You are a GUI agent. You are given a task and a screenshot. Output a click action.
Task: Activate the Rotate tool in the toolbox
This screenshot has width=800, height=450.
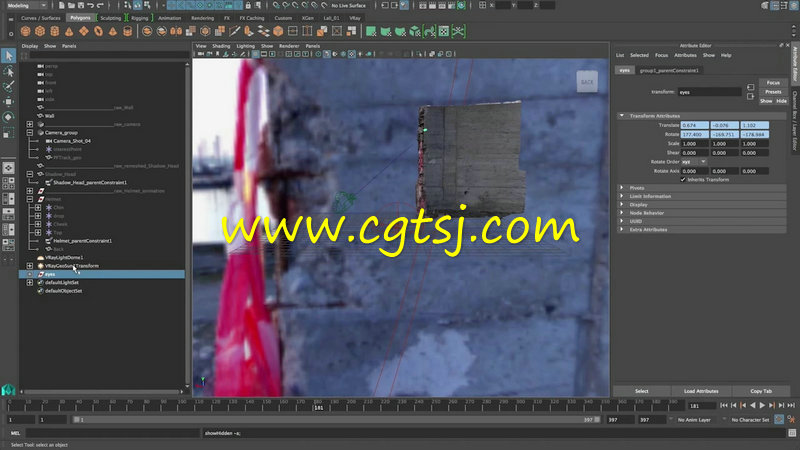click(8, 117)
